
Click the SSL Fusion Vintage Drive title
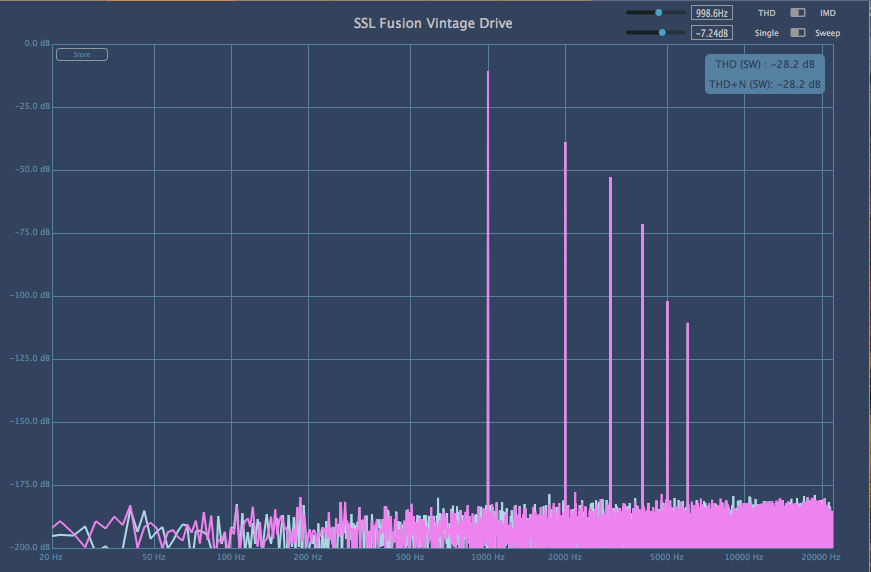[433, 23]
